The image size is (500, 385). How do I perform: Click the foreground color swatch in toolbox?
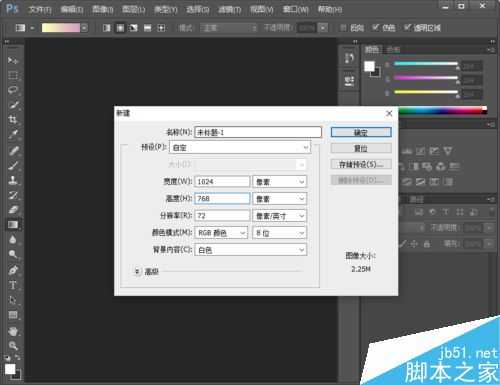pyautogui.click(x=10, y=369)
